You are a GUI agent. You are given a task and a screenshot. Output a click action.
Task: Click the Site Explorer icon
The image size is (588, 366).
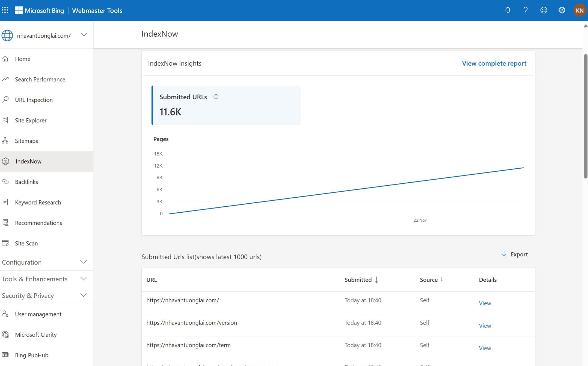pyautogui.click(x=5, y=120)
